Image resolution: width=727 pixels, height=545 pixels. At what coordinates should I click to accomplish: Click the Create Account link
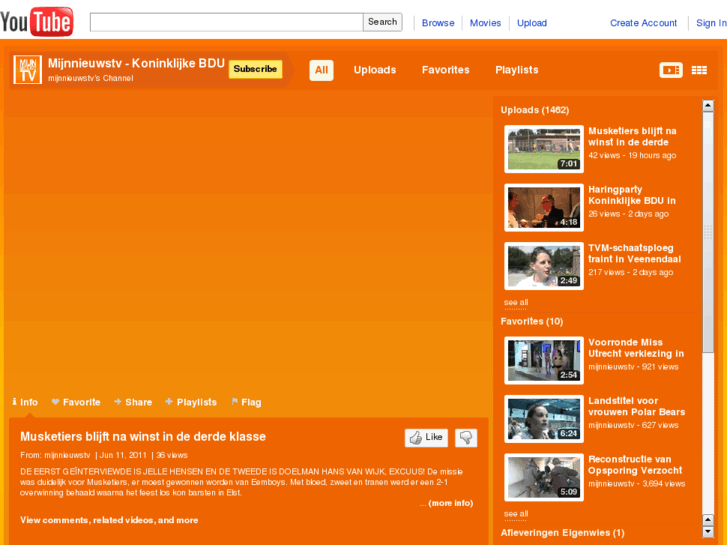click(x=643, y=23)
